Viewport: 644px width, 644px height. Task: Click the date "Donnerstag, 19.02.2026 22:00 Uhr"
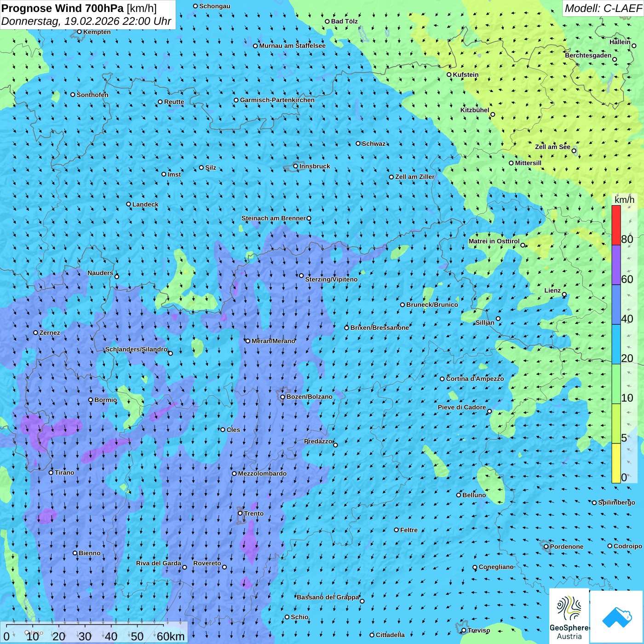86,21
